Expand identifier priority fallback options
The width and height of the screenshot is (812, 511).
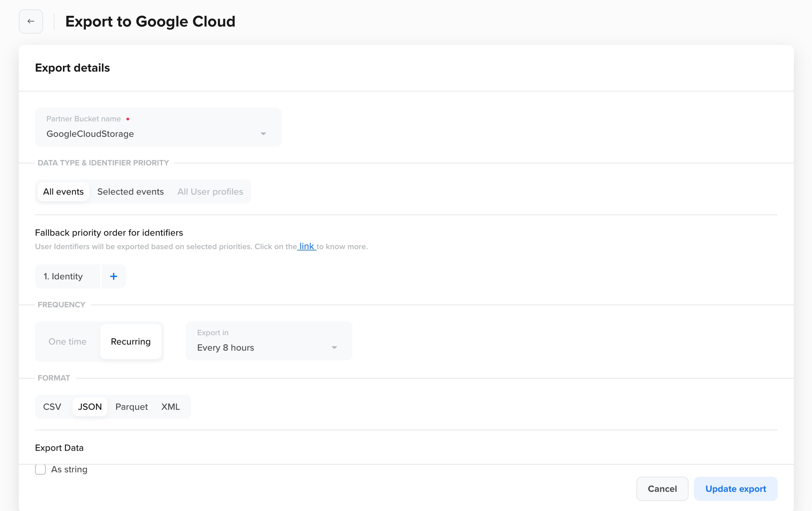[x=112, y=276]
